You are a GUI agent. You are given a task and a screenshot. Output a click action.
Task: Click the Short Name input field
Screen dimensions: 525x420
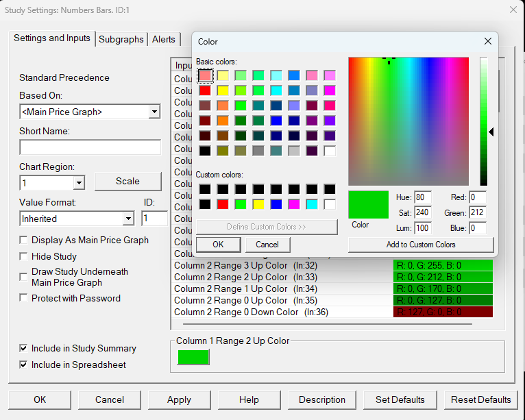coord(90,147)
